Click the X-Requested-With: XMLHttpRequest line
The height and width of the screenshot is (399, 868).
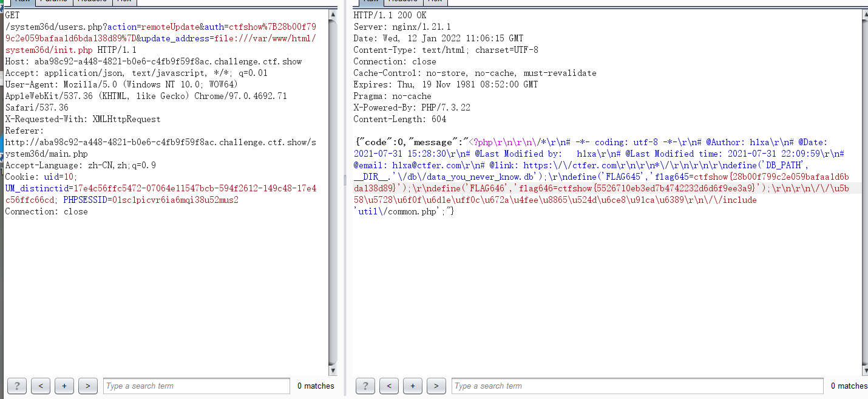tap(83, 119)
